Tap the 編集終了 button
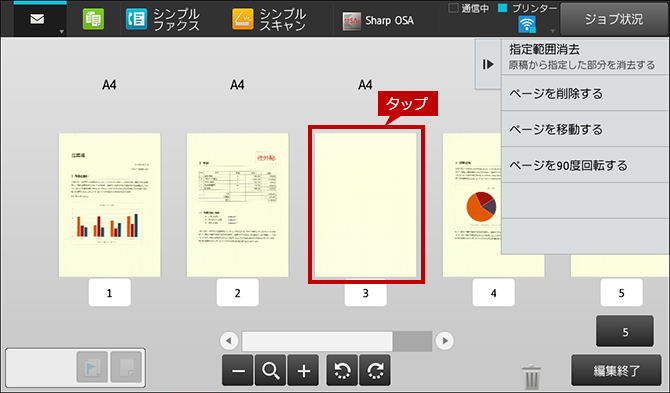Viewport: 670px width, 393px height. 616,370
